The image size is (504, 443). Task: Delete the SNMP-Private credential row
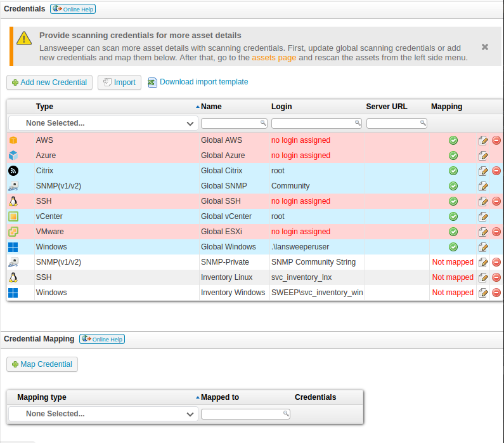(496, 262)
